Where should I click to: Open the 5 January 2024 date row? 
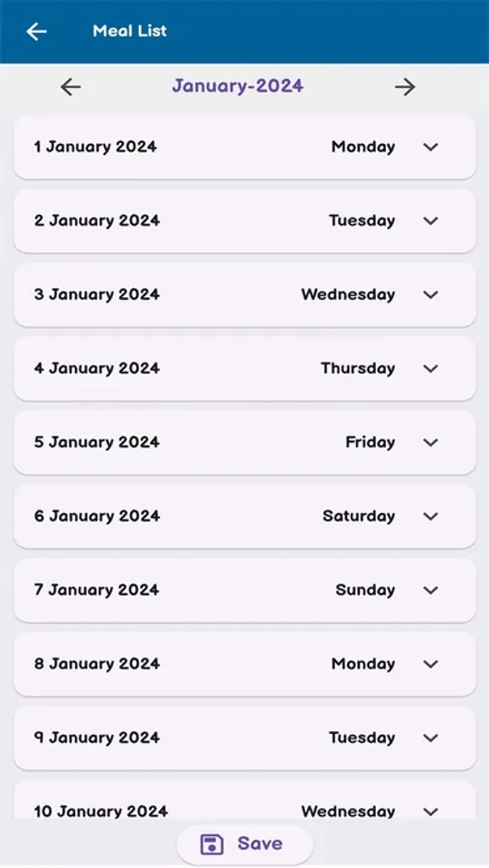245,443
